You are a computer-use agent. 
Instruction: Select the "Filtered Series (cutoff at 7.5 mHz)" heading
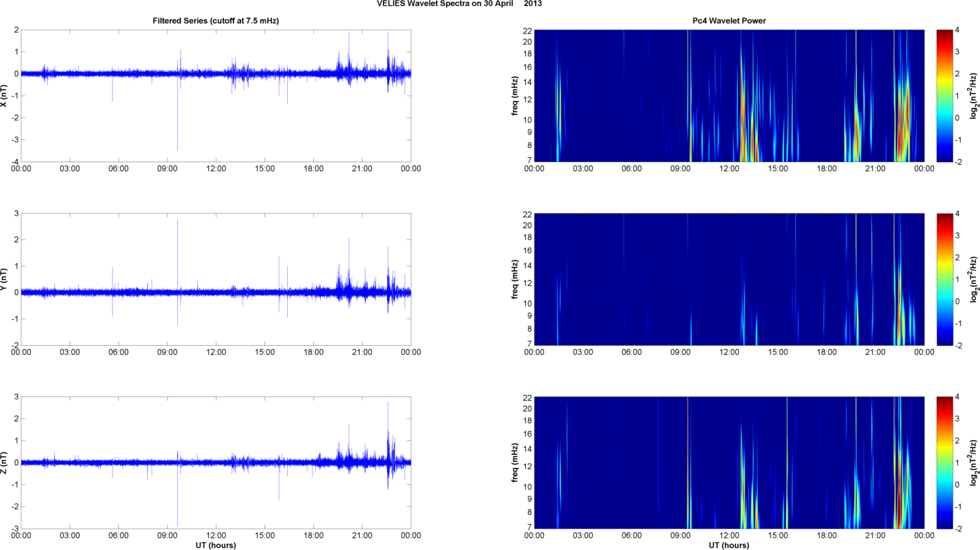[215, 21]
